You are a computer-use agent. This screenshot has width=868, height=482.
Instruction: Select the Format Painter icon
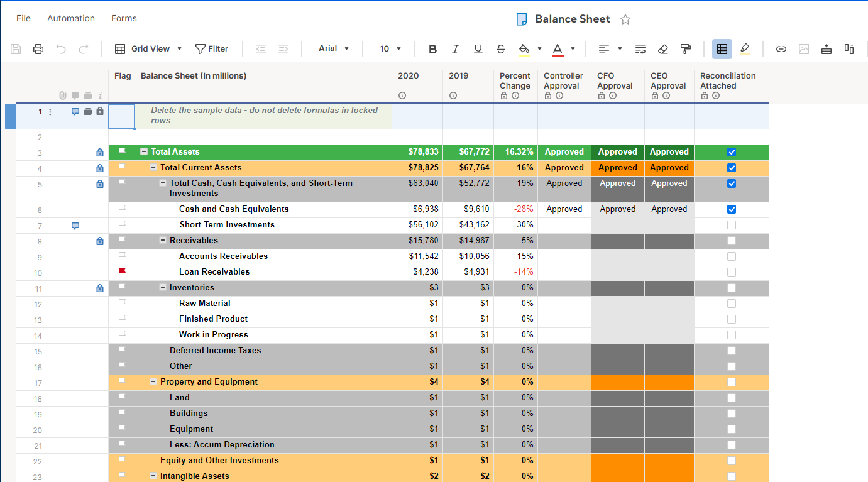pyautogui.click(x=686, y=49)
